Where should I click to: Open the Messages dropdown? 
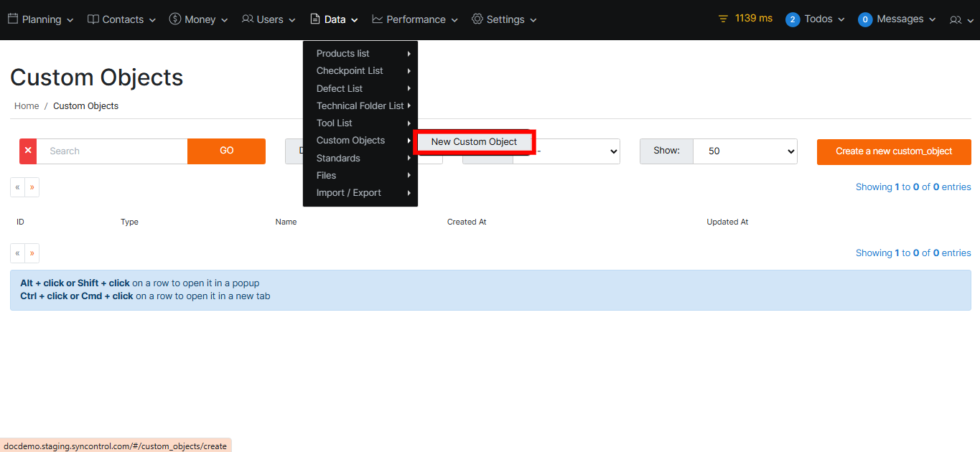pos(897,19)
